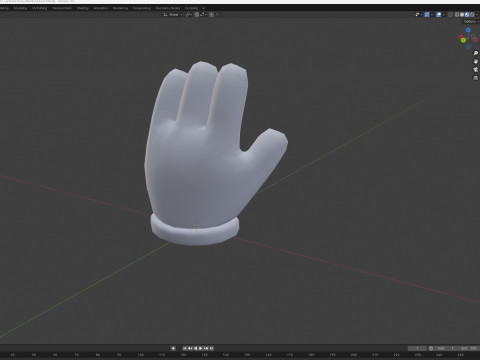Toggle the auto keying record button

(x=173, y=348)
